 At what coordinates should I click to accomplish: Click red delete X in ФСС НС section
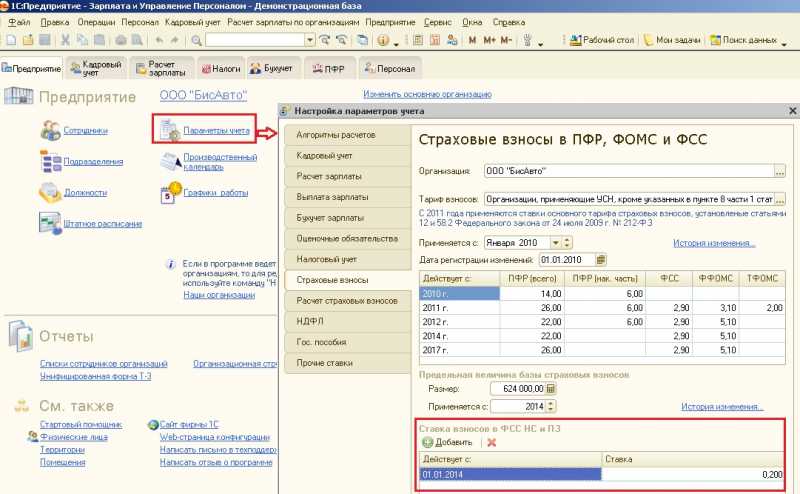(x=492, y=442)
